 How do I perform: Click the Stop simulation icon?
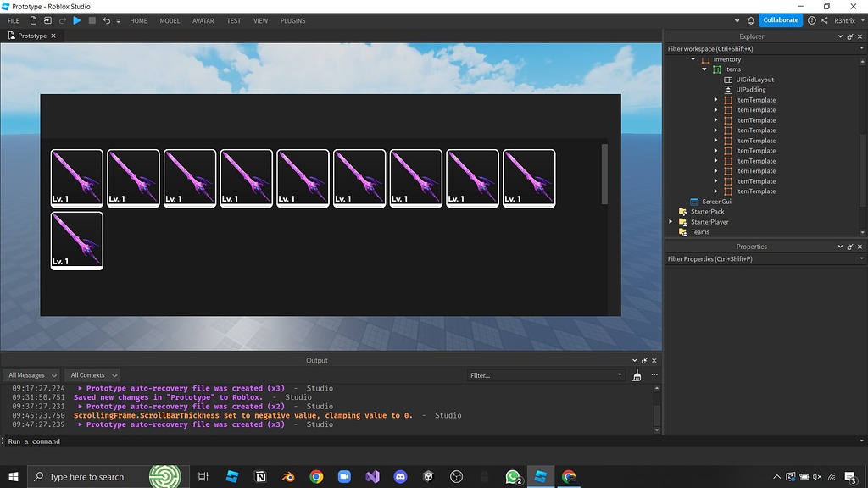(x=92, y=20)
